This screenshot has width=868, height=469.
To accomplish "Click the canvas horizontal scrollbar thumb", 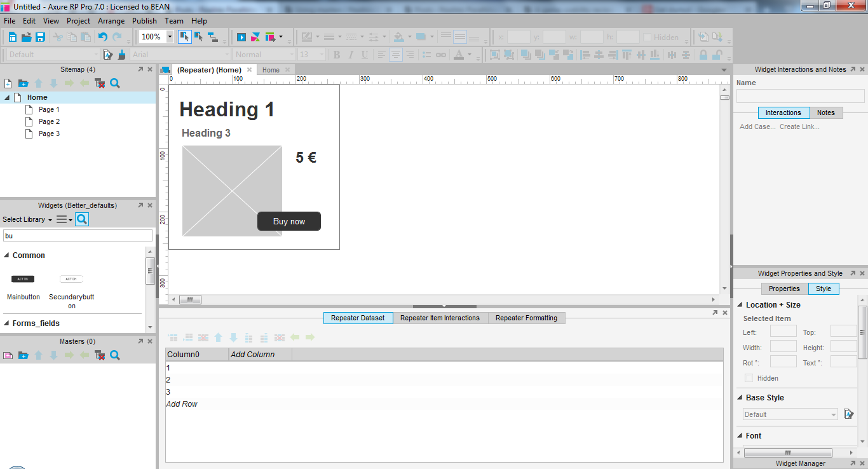I will click(190, 300).
